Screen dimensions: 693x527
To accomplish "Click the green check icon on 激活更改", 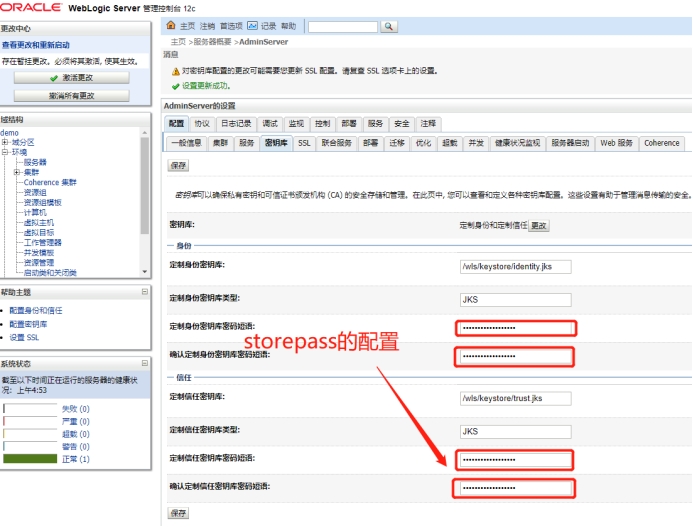I will coord(54,78).
